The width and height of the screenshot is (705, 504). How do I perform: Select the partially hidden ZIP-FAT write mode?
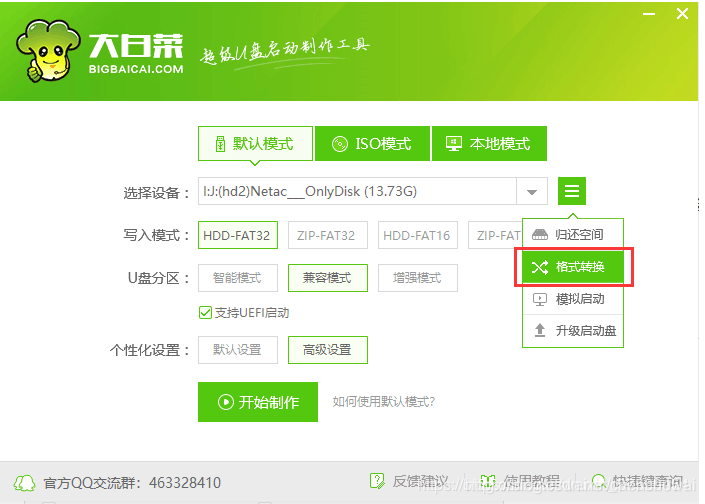(495, 235)
